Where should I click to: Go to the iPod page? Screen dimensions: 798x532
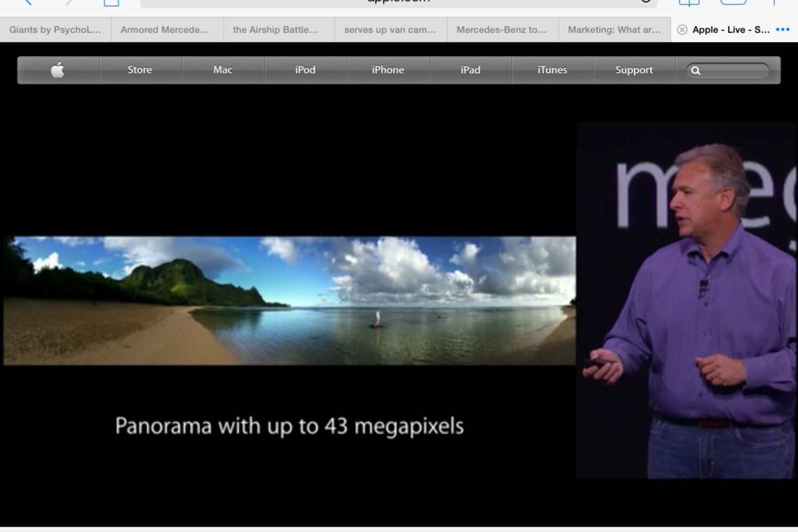point(305,70)
